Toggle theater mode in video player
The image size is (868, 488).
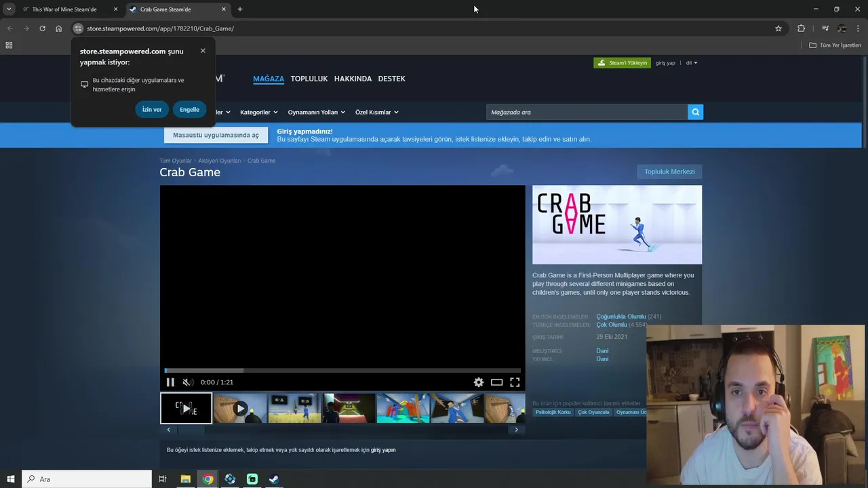(x=496, y=382)
